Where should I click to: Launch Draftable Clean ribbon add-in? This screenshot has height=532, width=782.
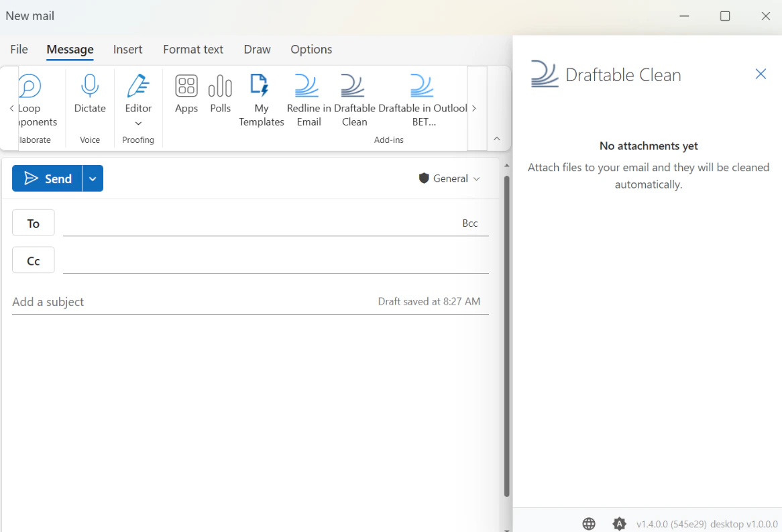tap(355, 100)
